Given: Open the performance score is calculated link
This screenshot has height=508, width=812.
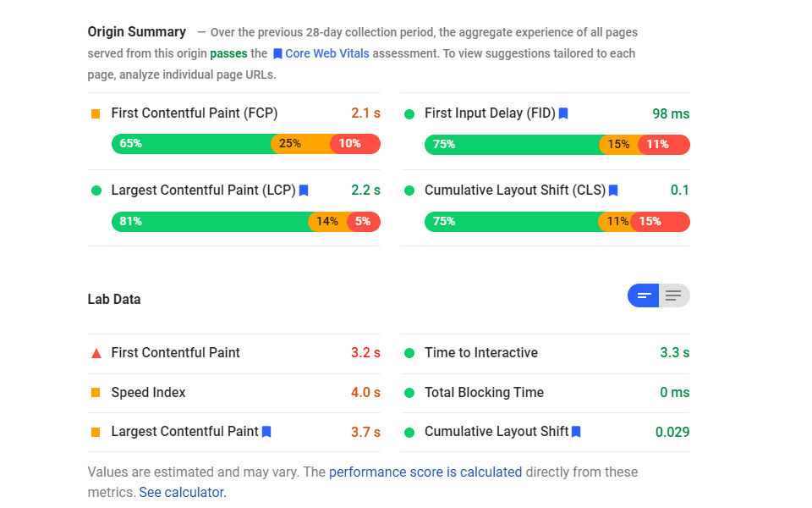Looking at the screenshot, I should (x=425, y=472).
